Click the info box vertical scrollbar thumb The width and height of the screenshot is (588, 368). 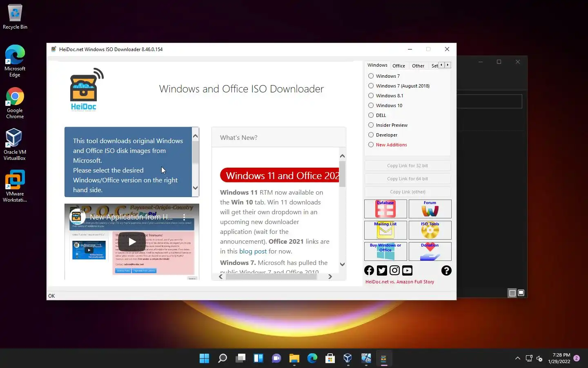point(195,152)
